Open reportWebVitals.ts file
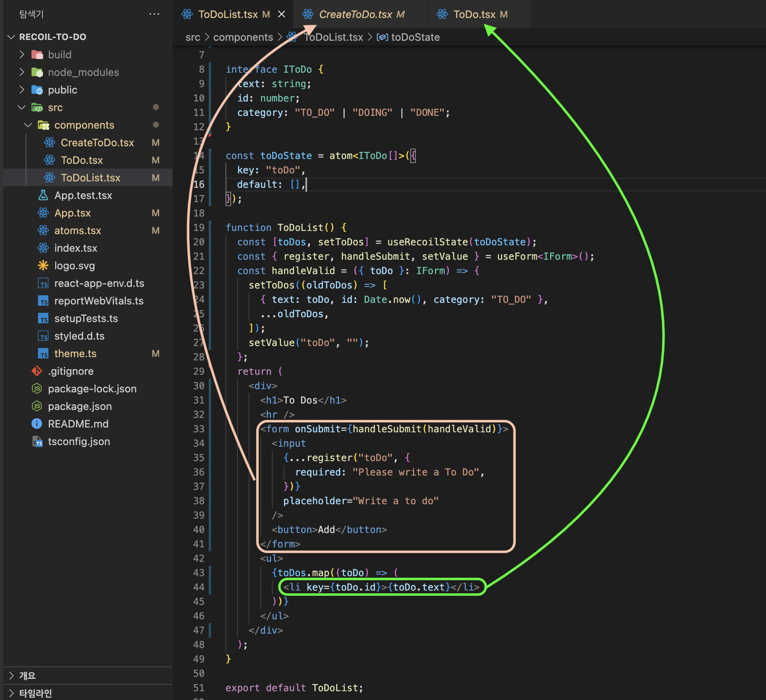The width and height of the screenshot is (766, 700). [99, 301]
